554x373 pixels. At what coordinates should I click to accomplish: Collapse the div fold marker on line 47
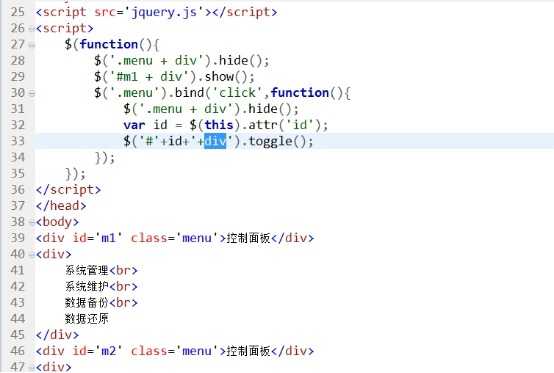(x=32, y=367)
